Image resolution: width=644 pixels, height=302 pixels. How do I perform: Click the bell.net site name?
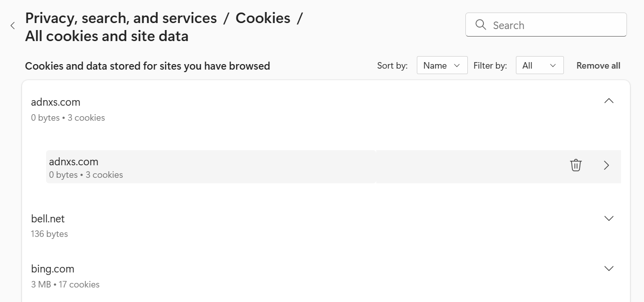click(x=48, y=219)
